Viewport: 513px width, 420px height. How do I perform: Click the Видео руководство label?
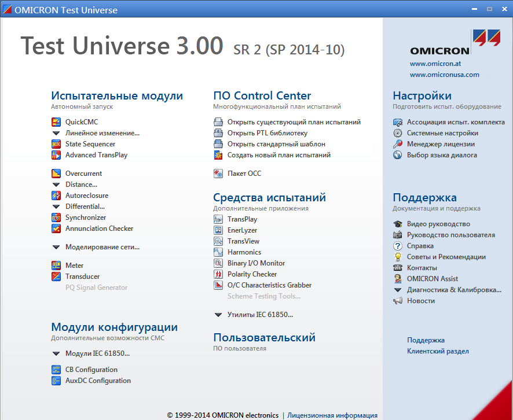(x=438, y=224)
